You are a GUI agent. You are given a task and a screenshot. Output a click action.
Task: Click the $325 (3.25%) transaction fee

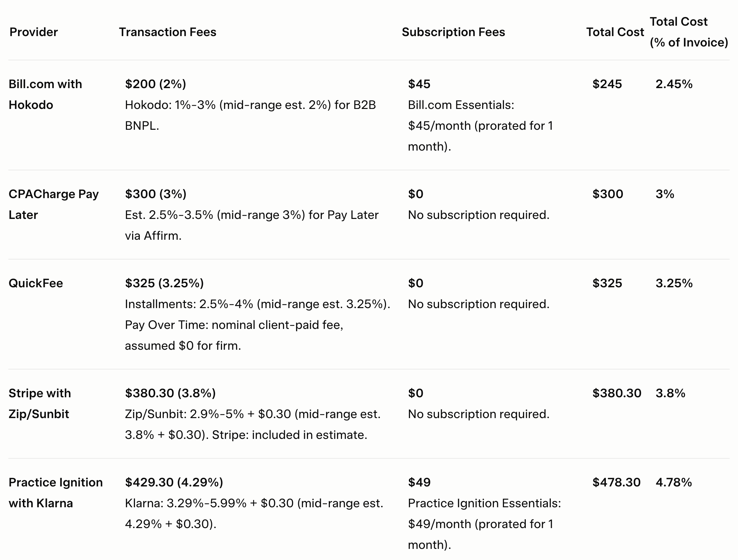164,283
